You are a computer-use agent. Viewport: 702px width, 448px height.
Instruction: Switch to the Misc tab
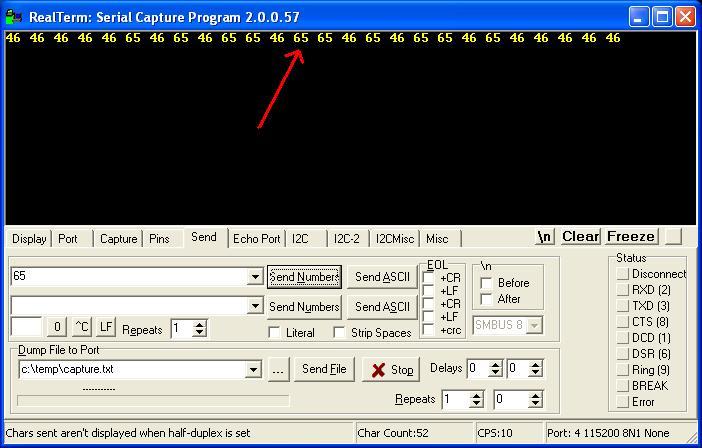(x=437, y=239)
